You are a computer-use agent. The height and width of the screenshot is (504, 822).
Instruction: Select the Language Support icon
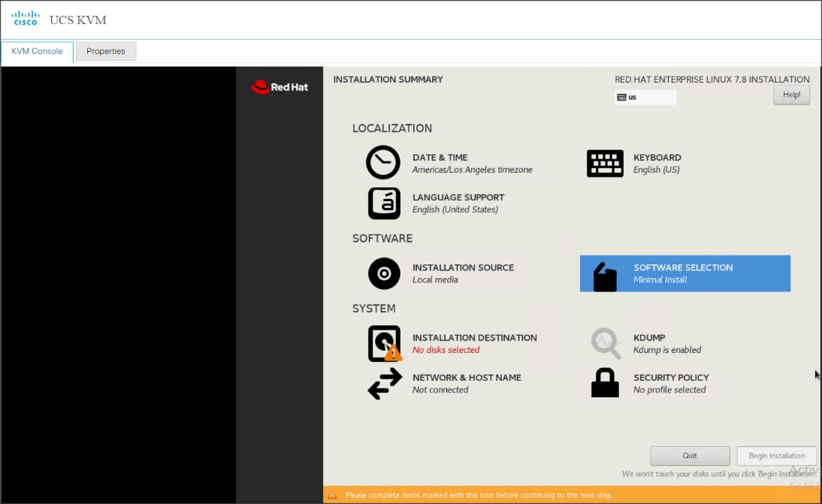(x=383, y=204)
